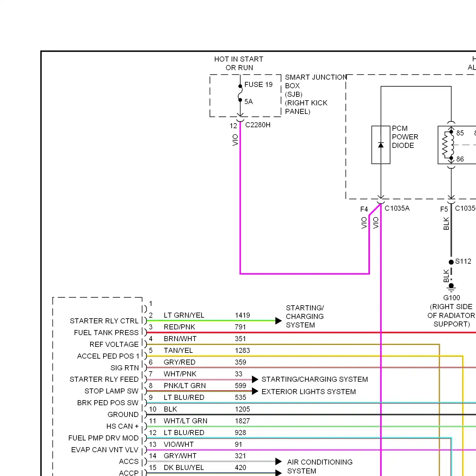Viewport: 476px width, 476px height.
Task: Follow AIR CONDITIONING SYSTEM reference
Action: pyautogui.click(x=320, y=466)
